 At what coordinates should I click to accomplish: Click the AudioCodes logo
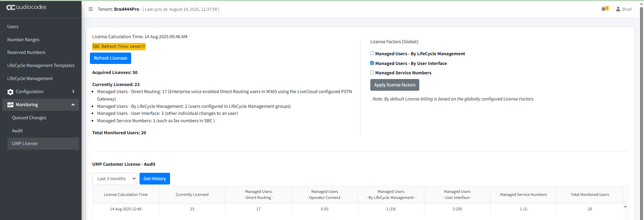(x=26, y=7)
